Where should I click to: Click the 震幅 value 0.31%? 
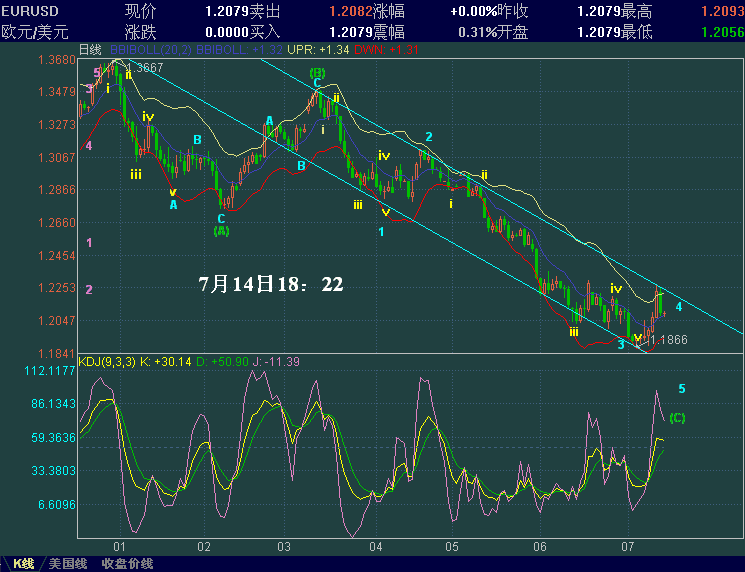click(x=478, y=32)
